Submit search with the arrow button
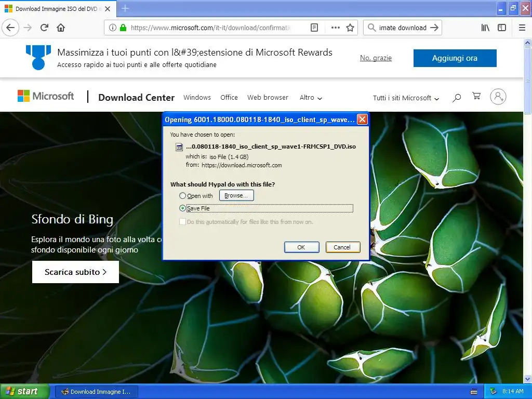The image size is (532, 399). click(434, 28)
